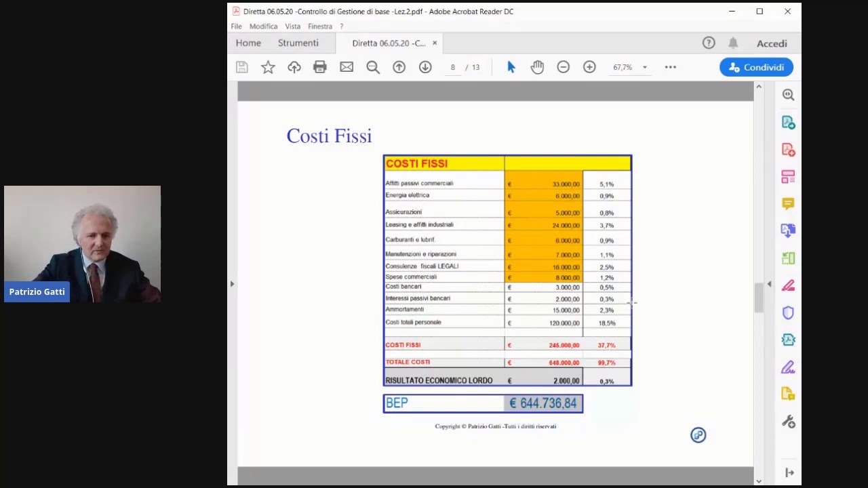Open the ? help menu

342,26
